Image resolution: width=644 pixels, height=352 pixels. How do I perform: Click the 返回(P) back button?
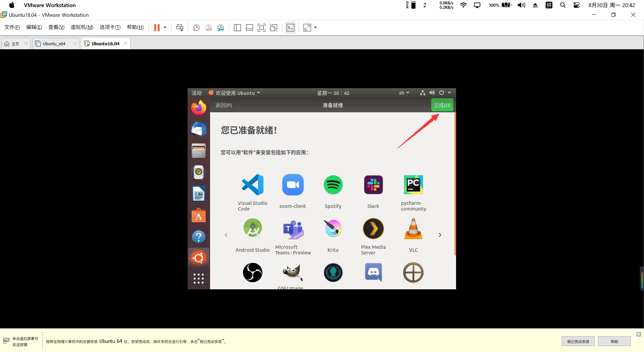tap(224, 105)
